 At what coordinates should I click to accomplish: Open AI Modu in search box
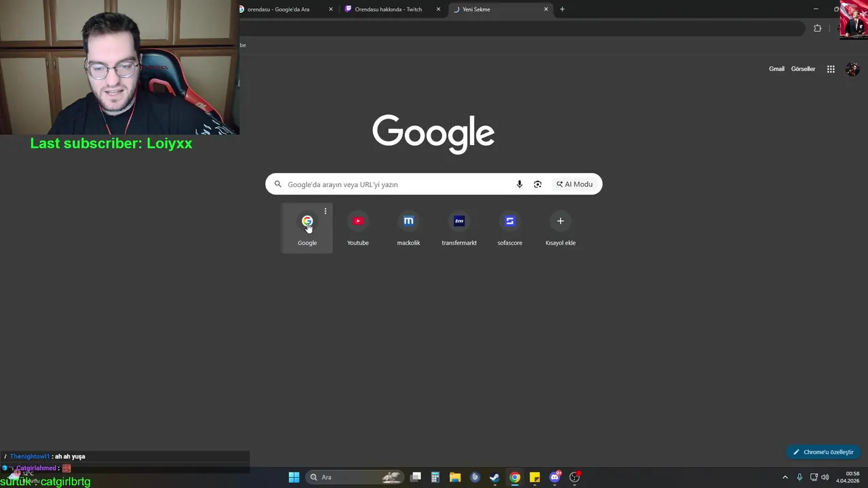click(x=574, y=184)
